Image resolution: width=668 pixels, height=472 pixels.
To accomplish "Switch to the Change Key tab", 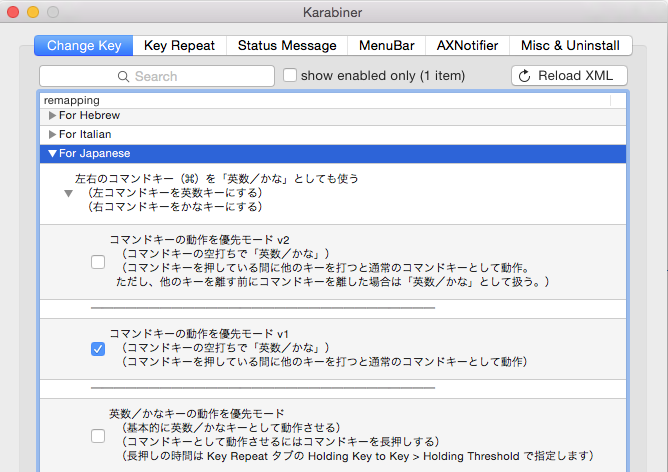I will pos(84,46).
